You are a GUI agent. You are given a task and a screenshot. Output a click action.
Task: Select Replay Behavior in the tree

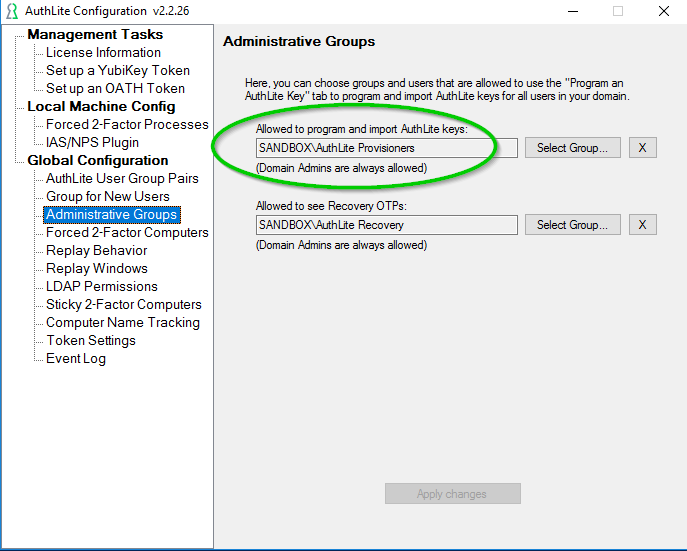click(x=96, y=250)
